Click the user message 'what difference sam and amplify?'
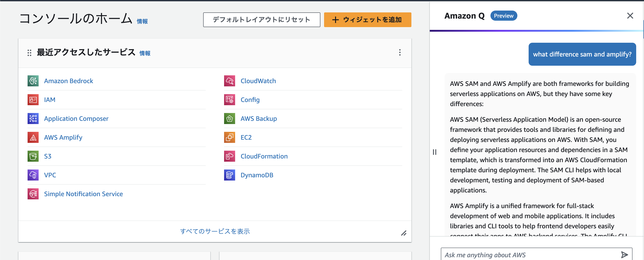 click(x=582, y=54)
